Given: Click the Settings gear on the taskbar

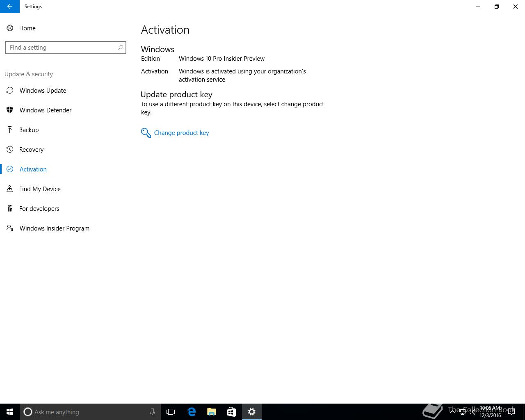Looking at the screenshot, I should click(252, 412).
